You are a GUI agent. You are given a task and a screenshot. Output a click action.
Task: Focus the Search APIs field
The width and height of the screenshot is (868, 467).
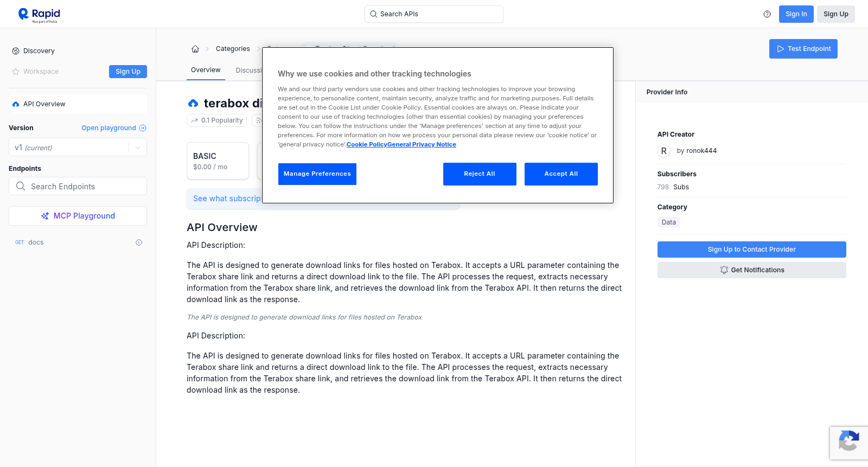434,14
